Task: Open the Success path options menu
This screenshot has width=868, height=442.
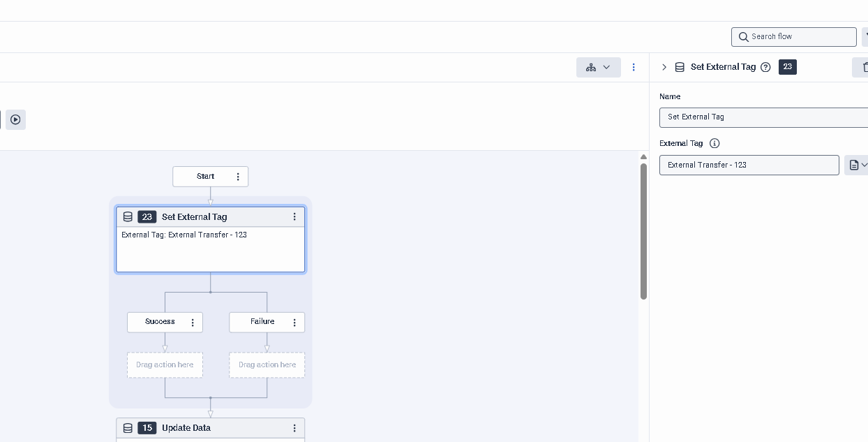Action: pos(193,323)
